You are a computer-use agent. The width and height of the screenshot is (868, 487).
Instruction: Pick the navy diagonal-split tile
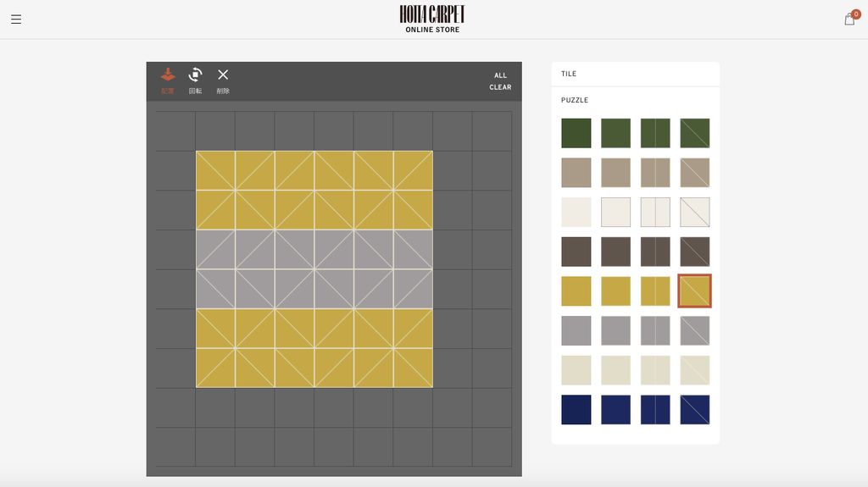coord(694,410)
